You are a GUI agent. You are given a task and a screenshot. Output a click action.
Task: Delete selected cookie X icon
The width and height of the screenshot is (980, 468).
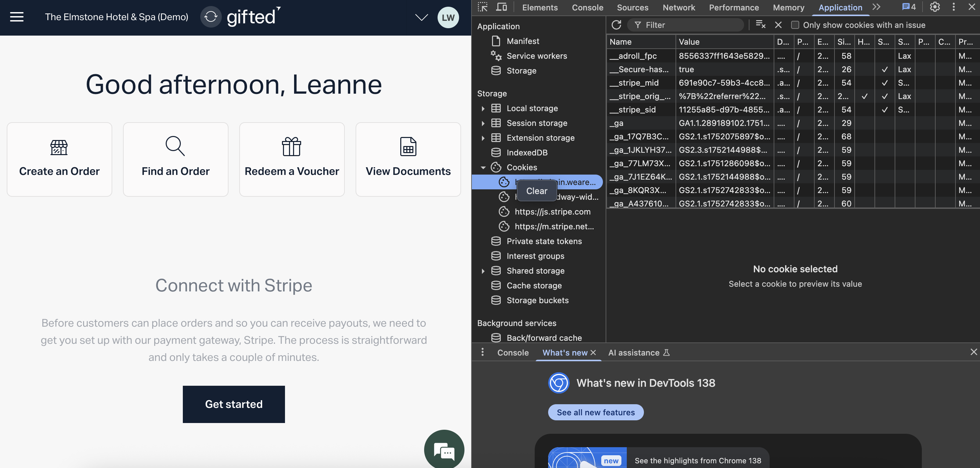coord(778,25)
